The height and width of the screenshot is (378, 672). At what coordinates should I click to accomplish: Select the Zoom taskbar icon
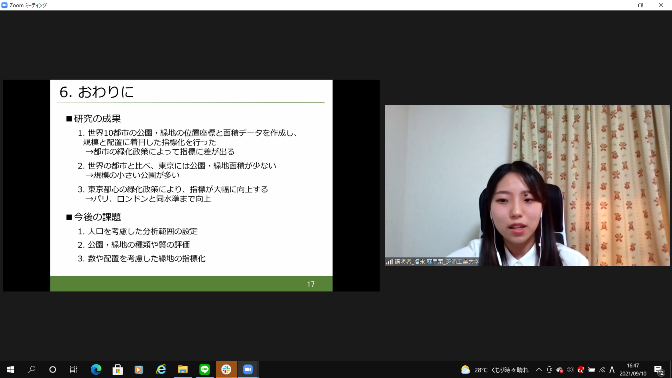click(248, 369)
